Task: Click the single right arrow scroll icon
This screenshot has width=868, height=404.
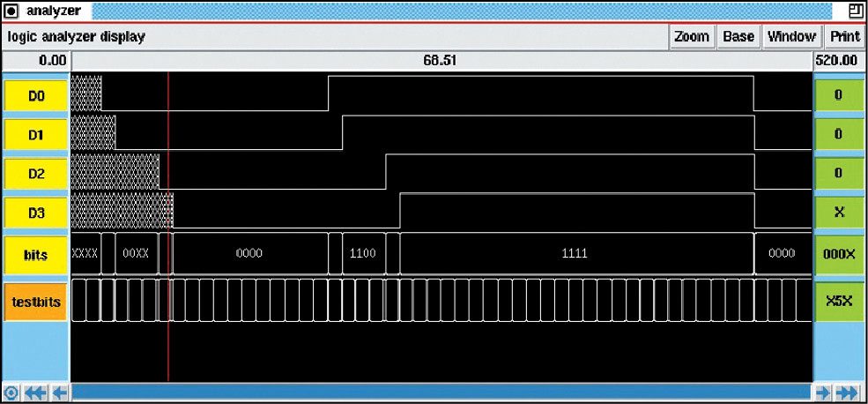Action: pyautogui.click(x=822, y=393)
